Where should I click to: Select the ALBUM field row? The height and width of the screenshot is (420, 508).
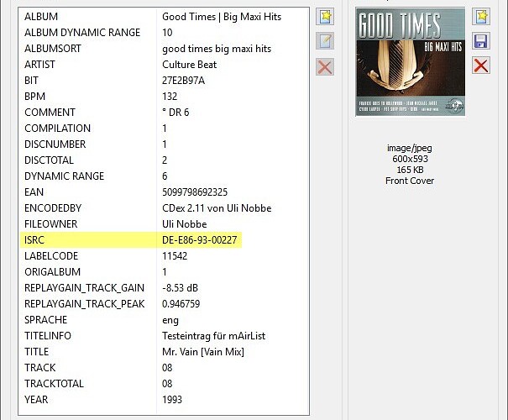164,17
